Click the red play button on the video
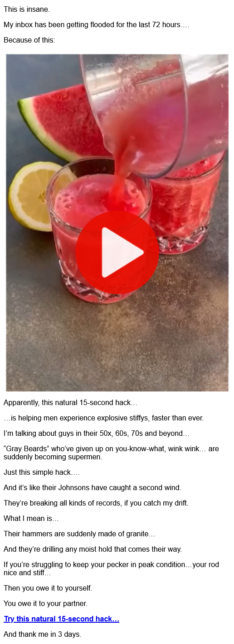 (x=117, y=253)
